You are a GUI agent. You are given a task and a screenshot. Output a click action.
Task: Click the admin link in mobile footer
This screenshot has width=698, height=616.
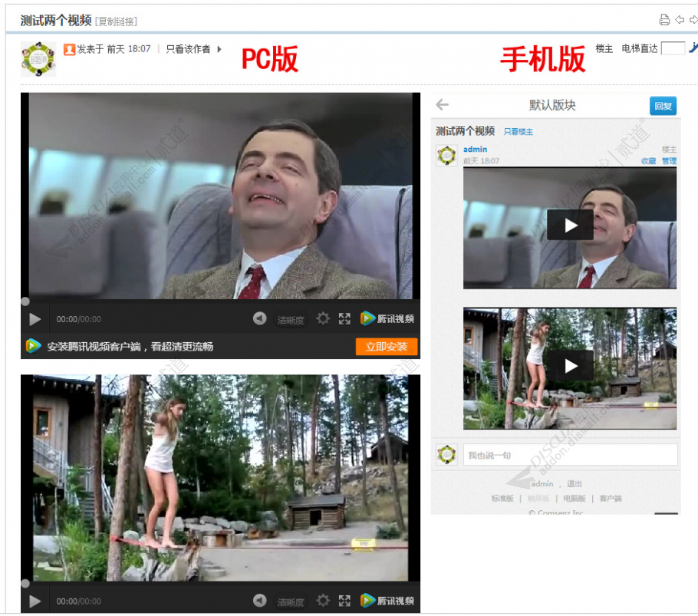[542, 484]
